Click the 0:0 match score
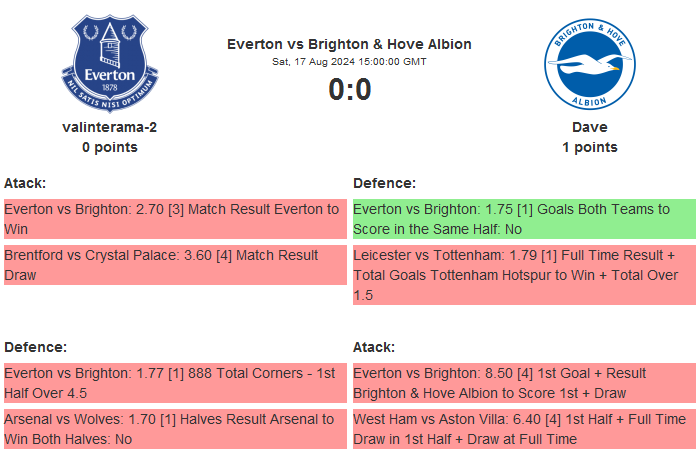Screen dimensions: 700x460 pos(349,90)
